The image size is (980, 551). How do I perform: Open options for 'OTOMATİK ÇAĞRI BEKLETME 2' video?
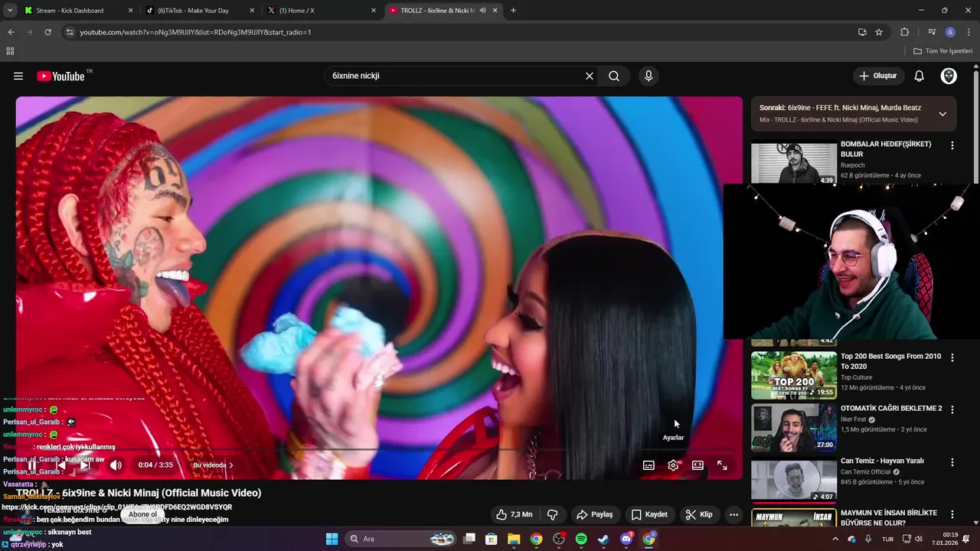tap(952, 409)
